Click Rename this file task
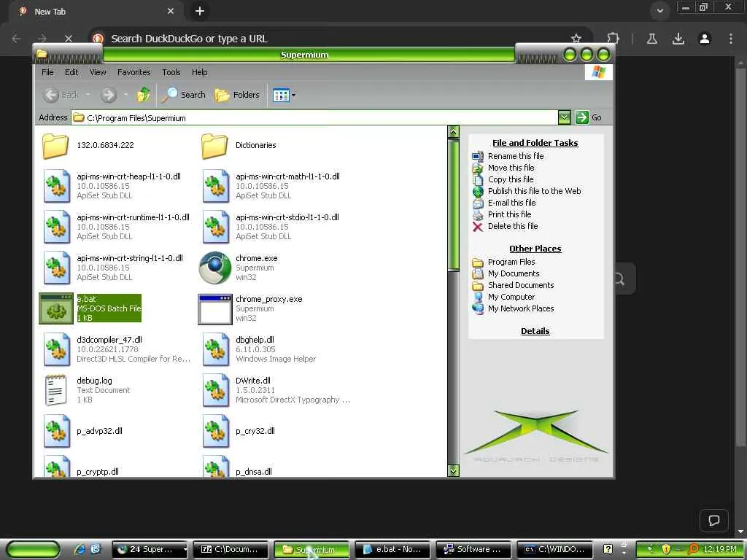 pyautogui.click(x=516, y=156)
